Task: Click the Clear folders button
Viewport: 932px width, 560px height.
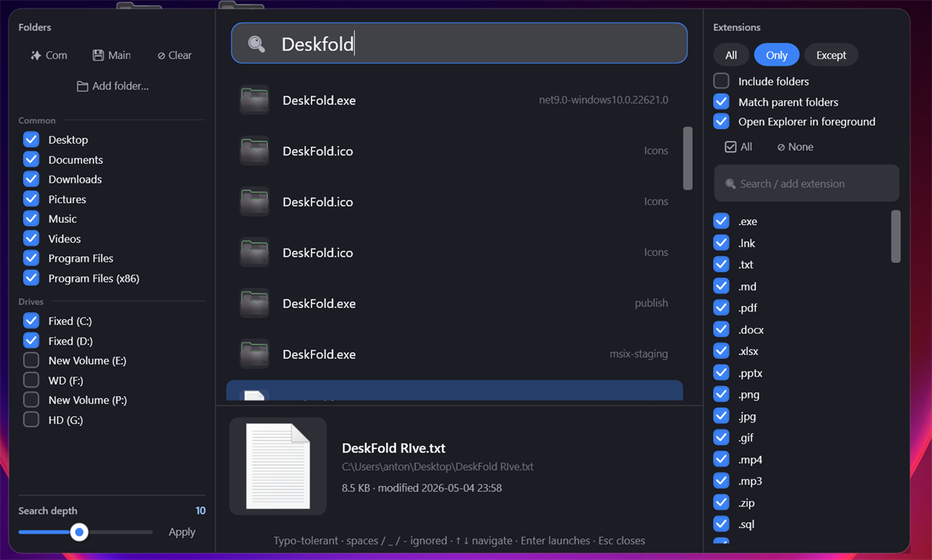Action: click(174, 55)
